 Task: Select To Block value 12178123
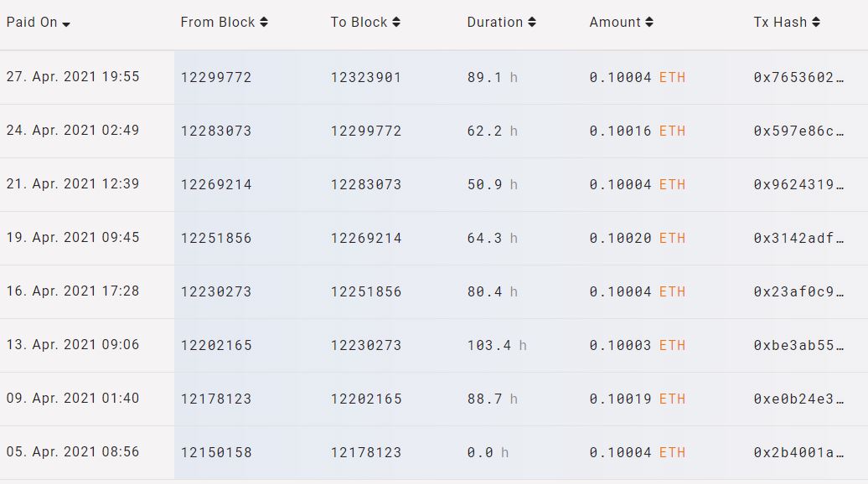366,453
